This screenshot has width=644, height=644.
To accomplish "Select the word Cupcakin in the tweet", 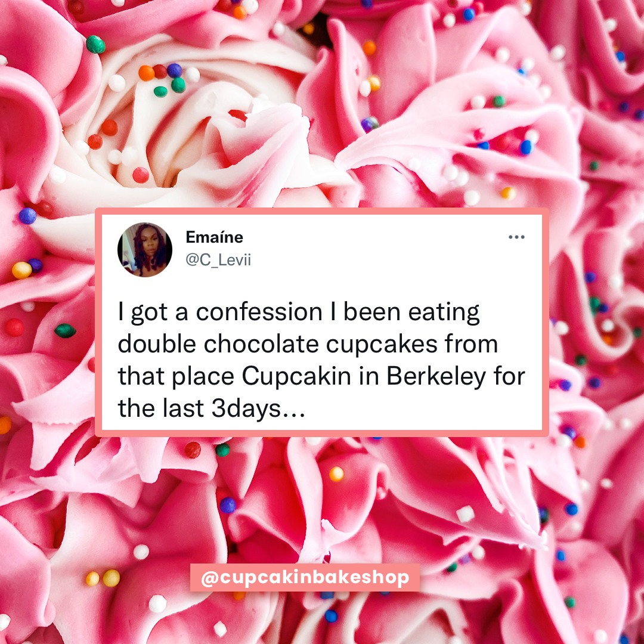I will [x=296, y=376].
